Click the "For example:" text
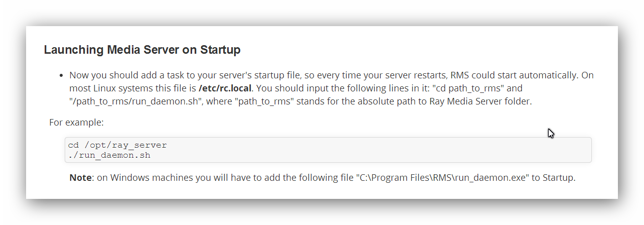Image resolution: width=644 pixels, height=225 pixels. pos(76,123)
